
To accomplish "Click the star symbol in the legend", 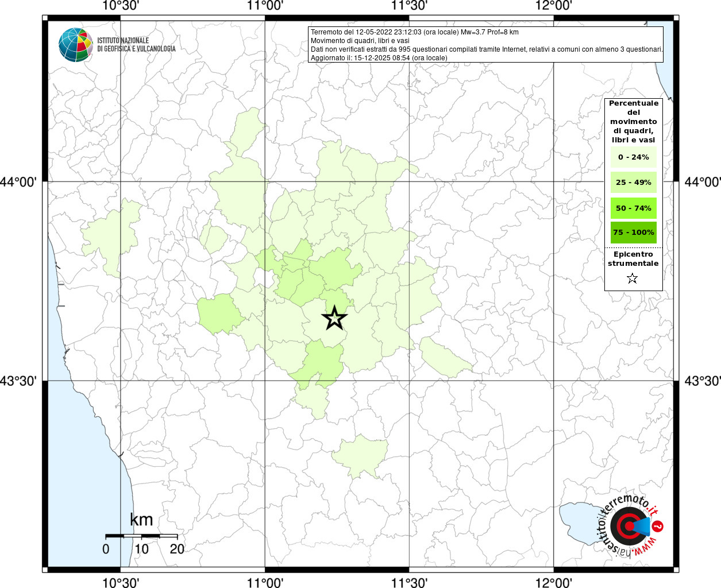I will pos(633,278).
